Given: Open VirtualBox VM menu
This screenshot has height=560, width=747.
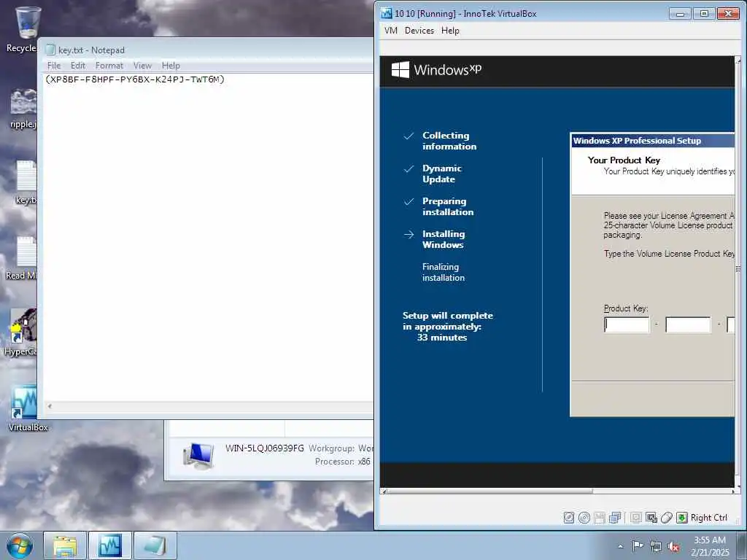Looking at the screenshot, I should 391,31.
